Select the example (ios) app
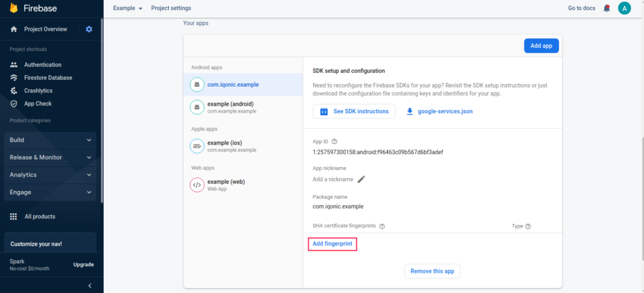The height and width of the screenshot is (293, 644). (x=243, y=146)
